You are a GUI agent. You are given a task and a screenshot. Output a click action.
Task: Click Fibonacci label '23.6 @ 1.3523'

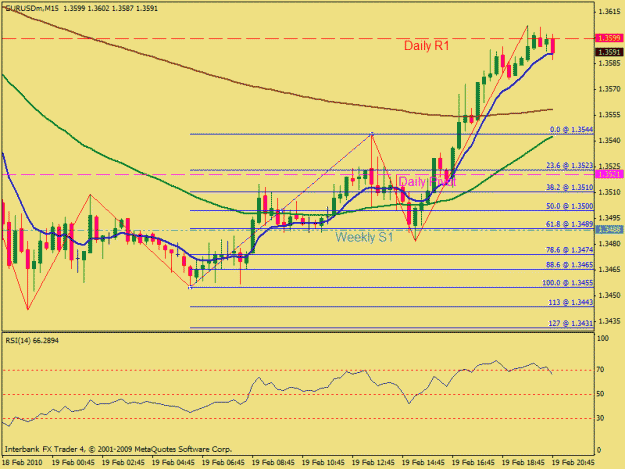pos(569,165)
